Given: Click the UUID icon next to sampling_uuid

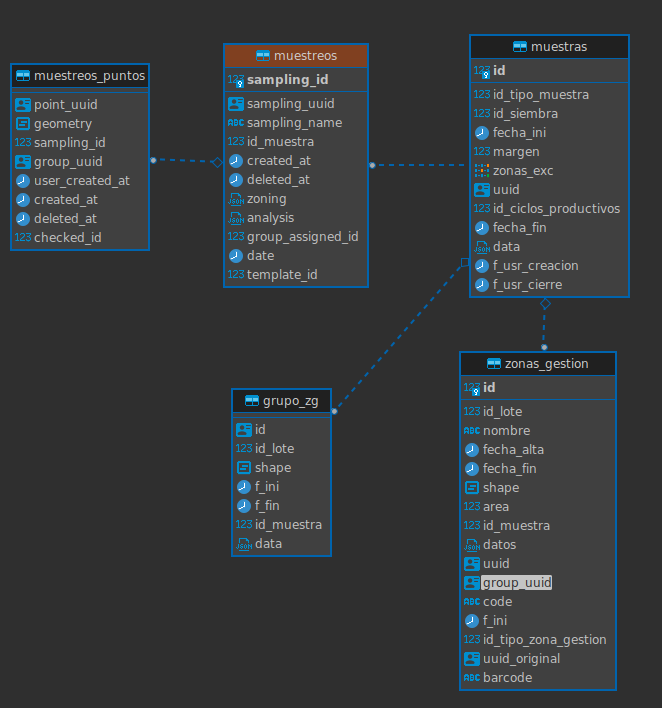Looking at the screenshot, I should 236,104.
